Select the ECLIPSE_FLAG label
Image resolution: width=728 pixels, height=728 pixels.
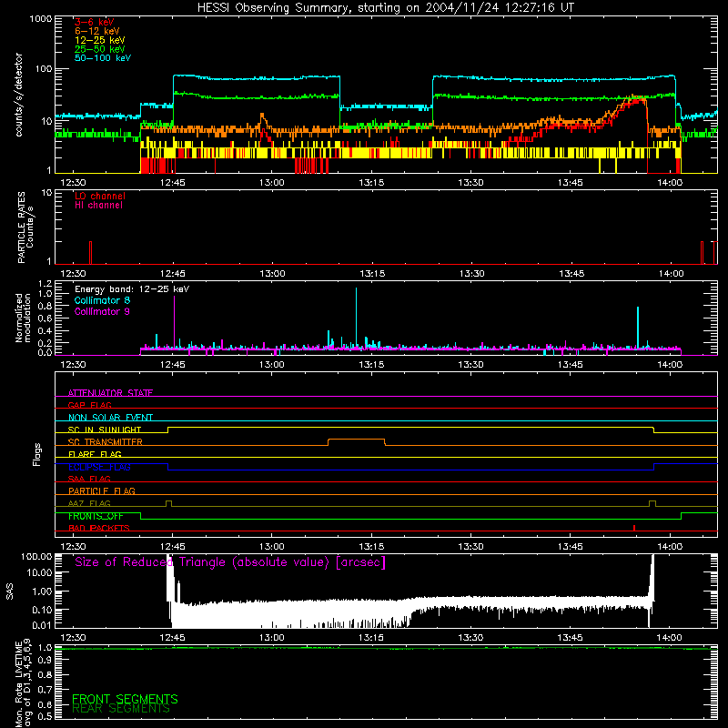click(x=99, y=467)
